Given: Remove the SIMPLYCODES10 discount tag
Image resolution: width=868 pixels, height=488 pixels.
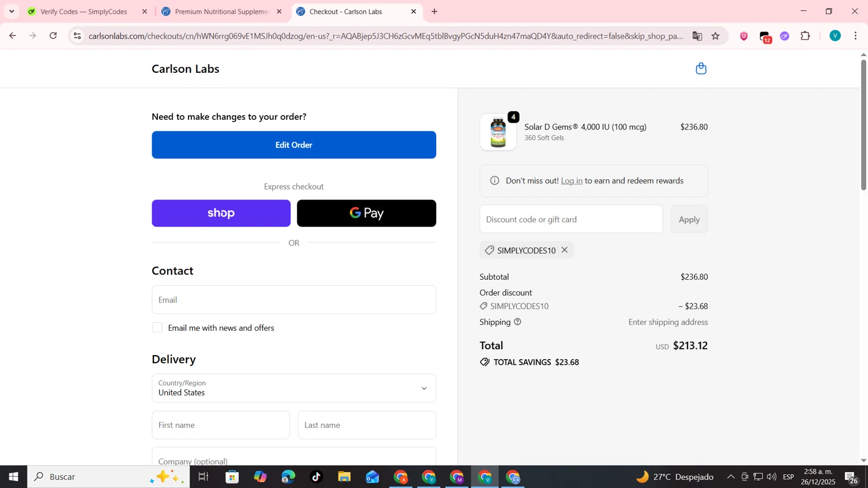Looking at the screenshot, I should pos(564,250).
